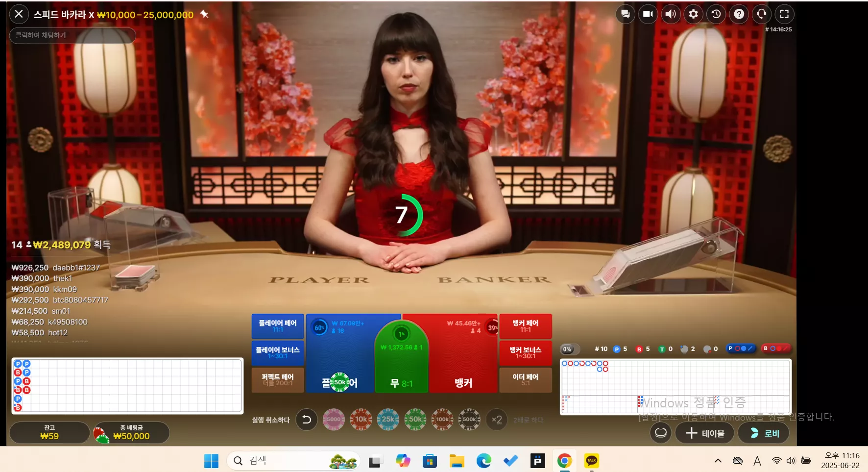Add another table with +테이블 button
The image size is (868, 472).
tap(704, 433)
